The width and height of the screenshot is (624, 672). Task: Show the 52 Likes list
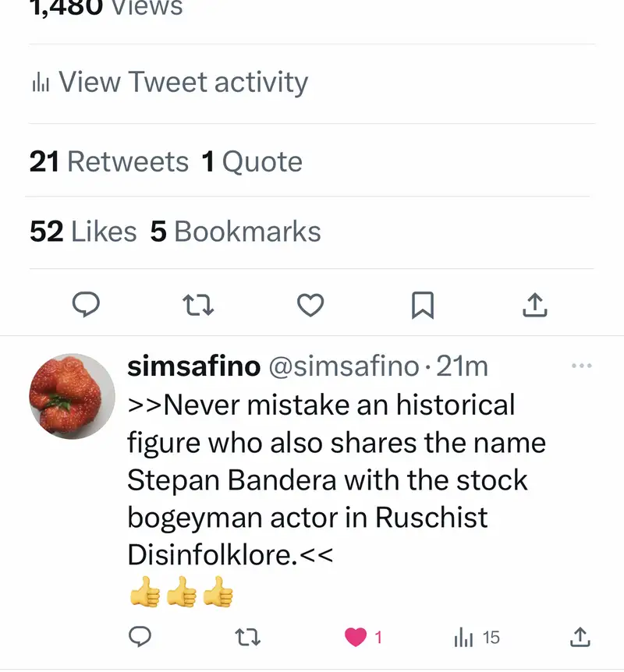[83, 232]
